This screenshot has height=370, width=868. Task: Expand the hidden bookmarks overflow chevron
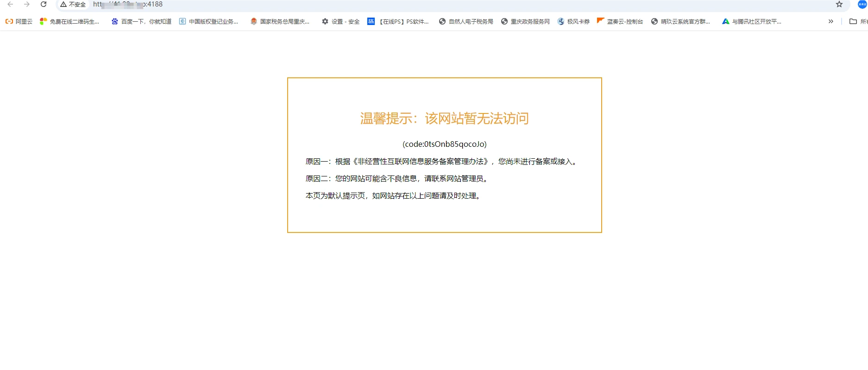(830, 21)
